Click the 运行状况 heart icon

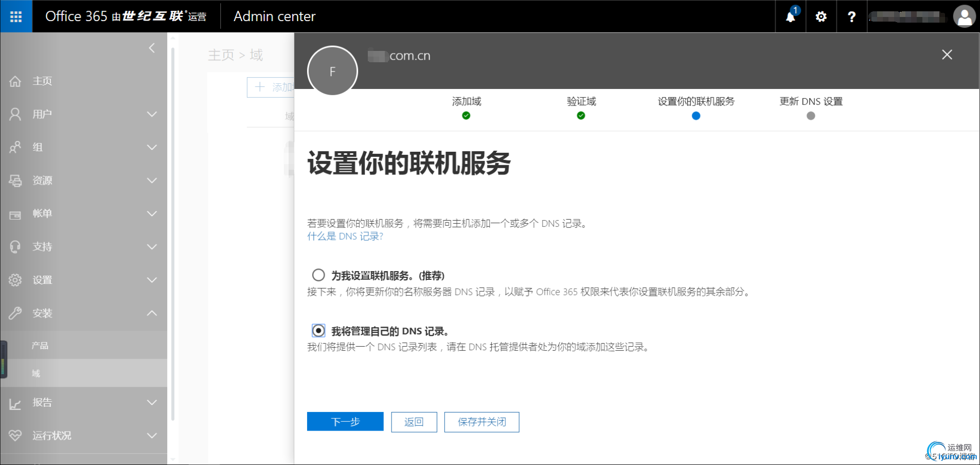[15, 436]
